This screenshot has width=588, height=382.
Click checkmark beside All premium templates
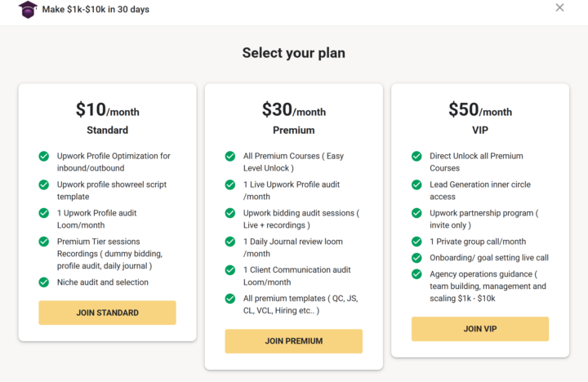tap(230, 299)
